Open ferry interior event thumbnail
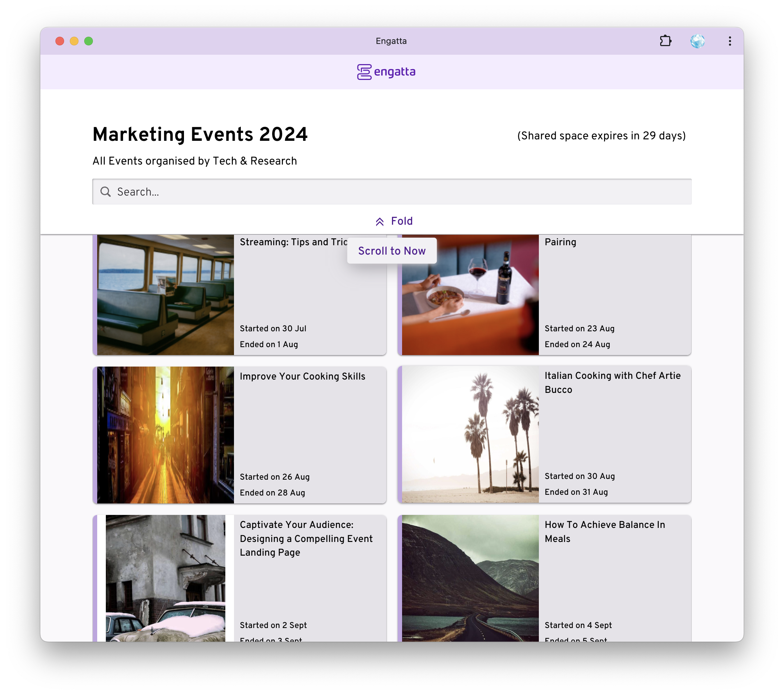The width and height of the screenshot is (784, 695). click(x=165, y=295)
